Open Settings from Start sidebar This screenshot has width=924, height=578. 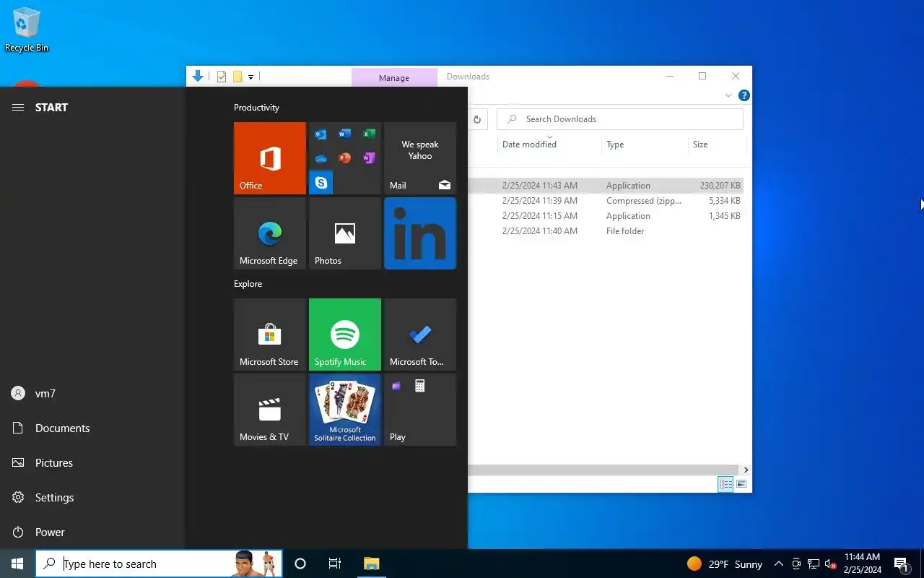click(92, 498)
